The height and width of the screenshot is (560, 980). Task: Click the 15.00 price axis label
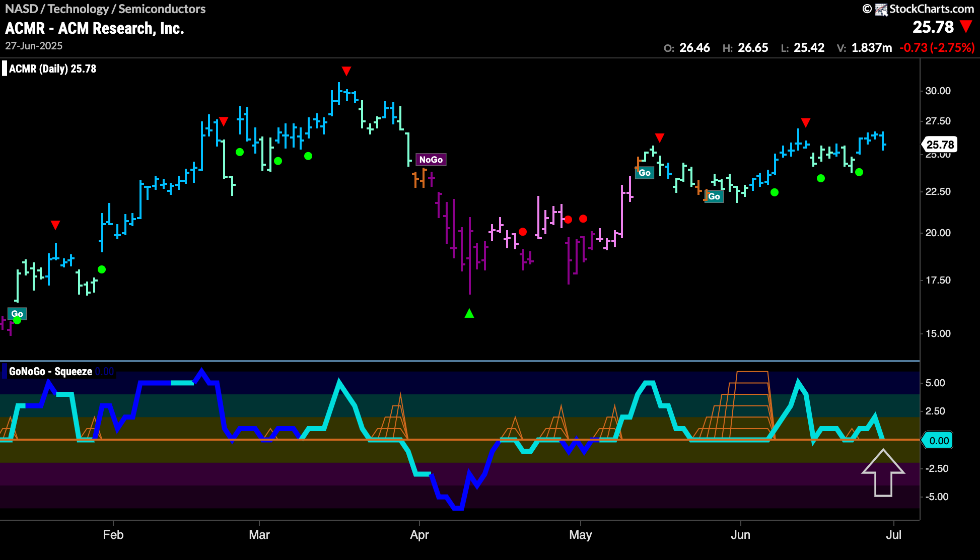point(938,334)
